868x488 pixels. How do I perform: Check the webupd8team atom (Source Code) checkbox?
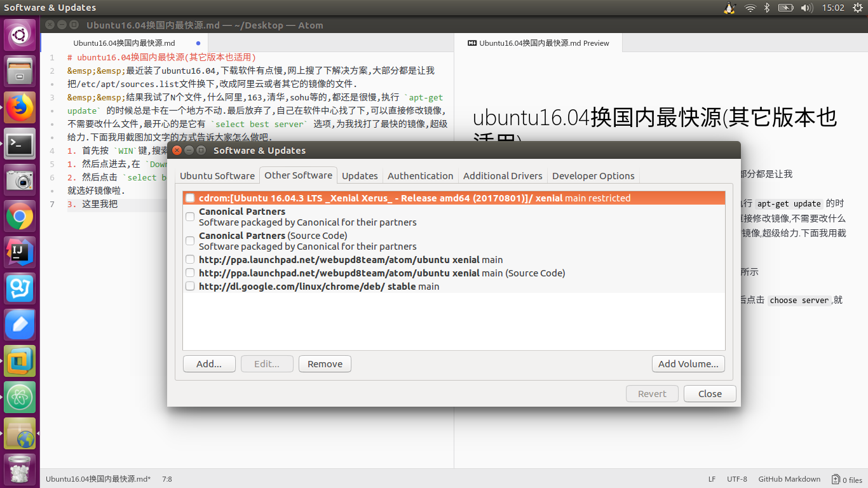[190, 273]
